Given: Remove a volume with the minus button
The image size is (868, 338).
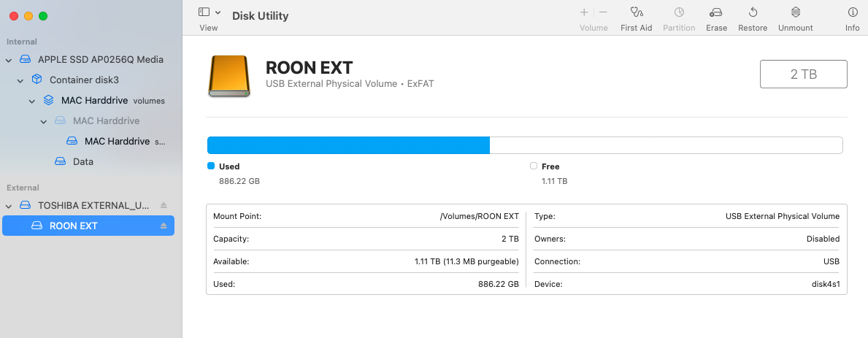Looking at the screenshot, I should click(x=604, y=12).
